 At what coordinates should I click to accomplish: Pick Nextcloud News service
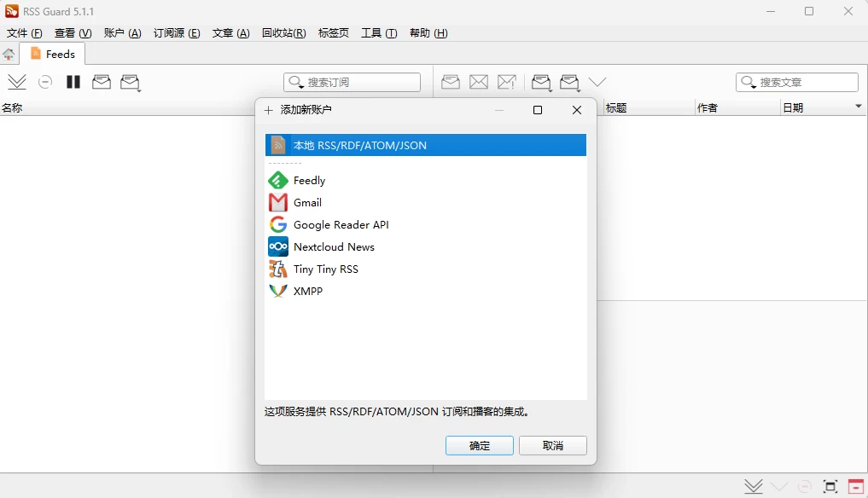click(425, 246)
